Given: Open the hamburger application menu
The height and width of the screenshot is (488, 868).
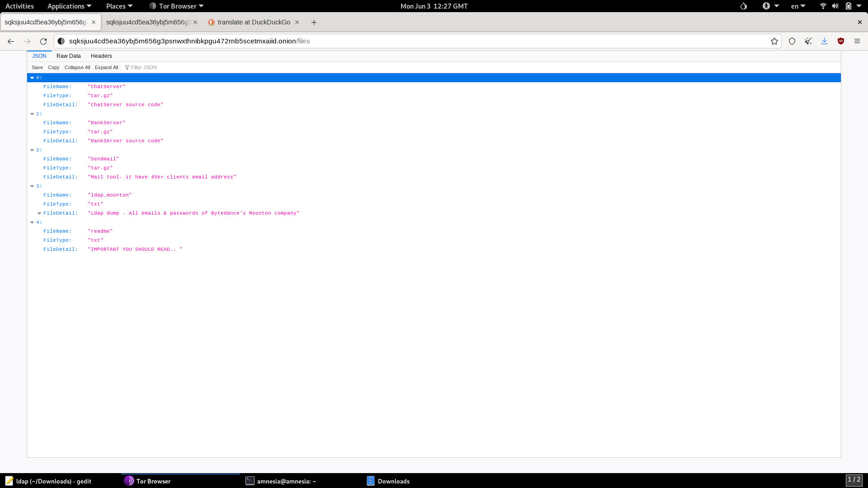Looking at the screenshot, I should (x=857, y=41).
